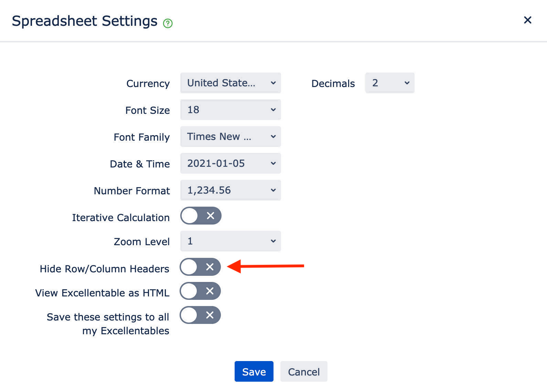Save the spreadsheet settings

[254, 371]
